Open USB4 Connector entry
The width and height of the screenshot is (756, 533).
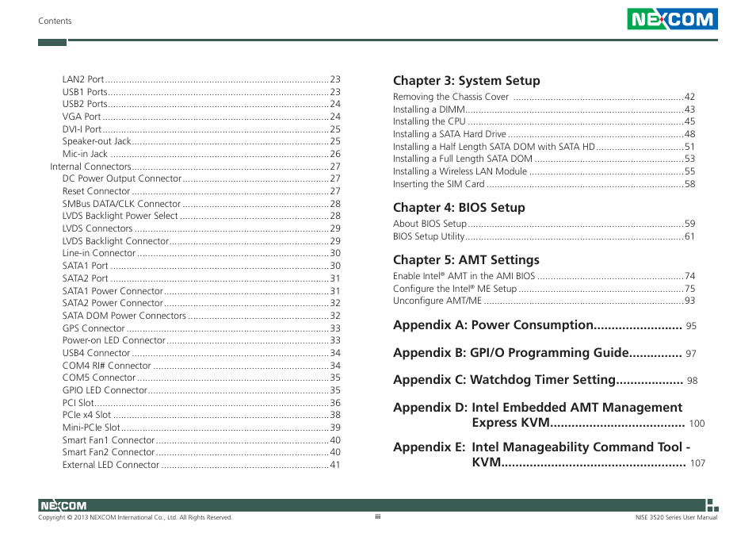(x=201, y=353)
